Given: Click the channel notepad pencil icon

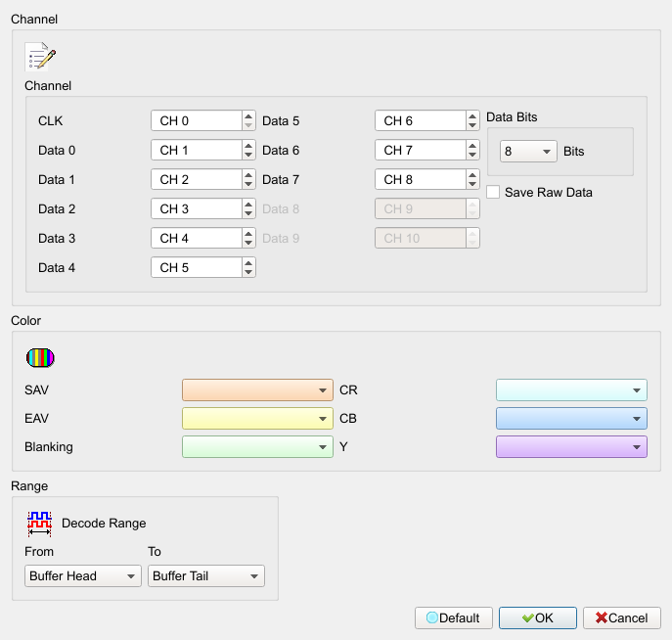Looking at the screenshot, I should tap(40, 56).
